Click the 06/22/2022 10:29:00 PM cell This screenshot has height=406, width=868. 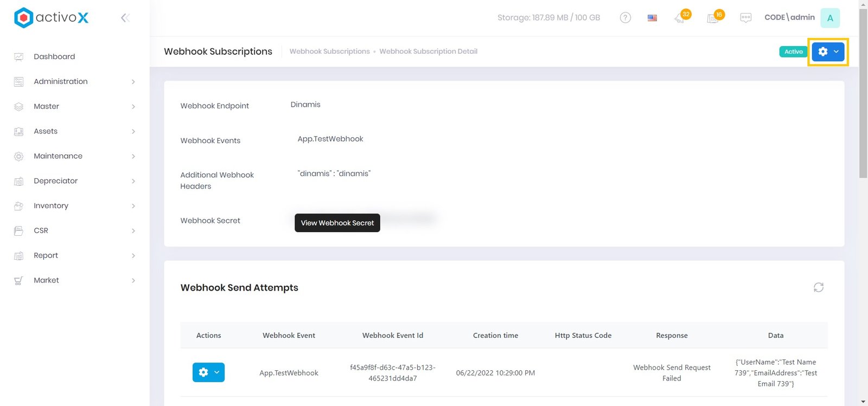pos(495,373)
